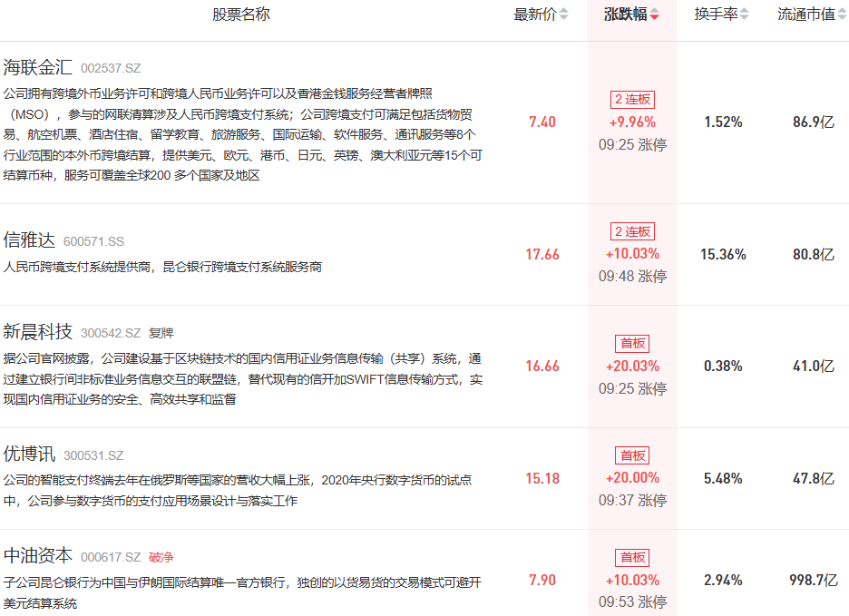Click stock code 300542.SZ

pos(111,333)
